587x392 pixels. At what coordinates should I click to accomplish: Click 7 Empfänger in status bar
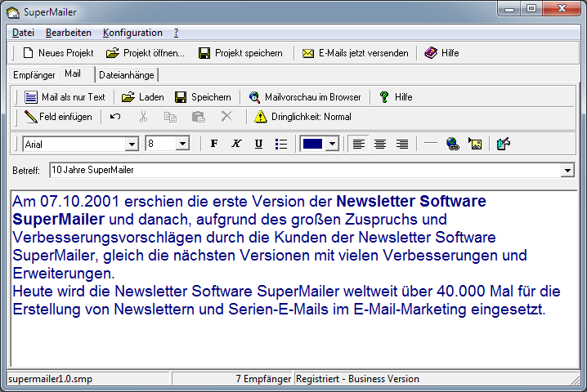click(x=263, y=379)
